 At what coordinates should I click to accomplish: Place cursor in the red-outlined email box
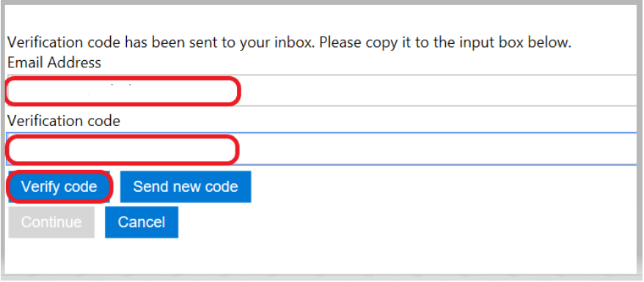(x=122, y=91)
